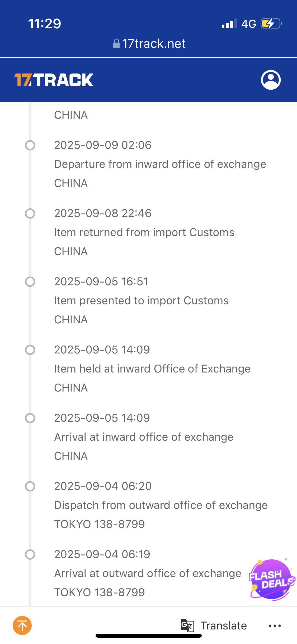The width and height of the screenshot is (297, 644).
Task: Tap the 17track.net address bar
Action: click(154, 44)
